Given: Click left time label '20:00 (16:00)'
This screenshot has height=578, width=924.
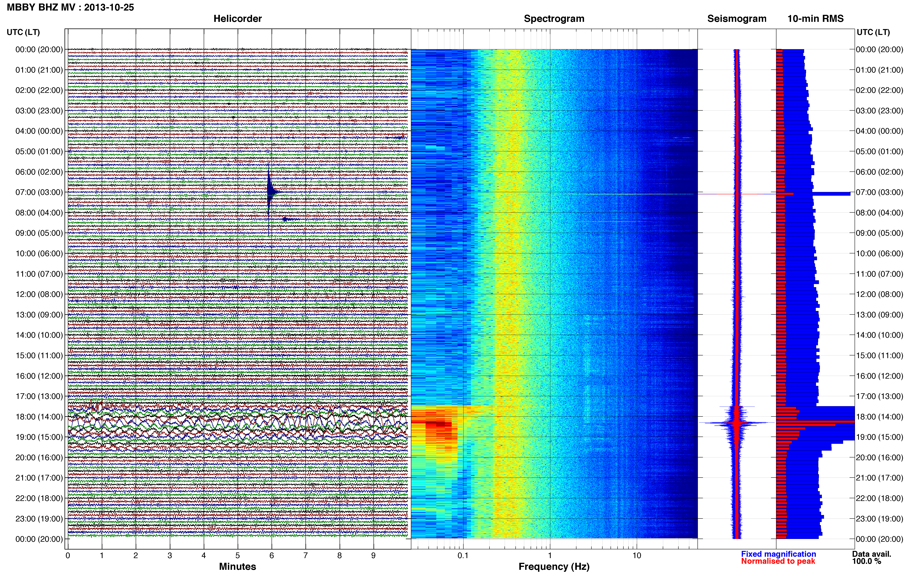Looking at the screenshot, I should pos(39,458).
